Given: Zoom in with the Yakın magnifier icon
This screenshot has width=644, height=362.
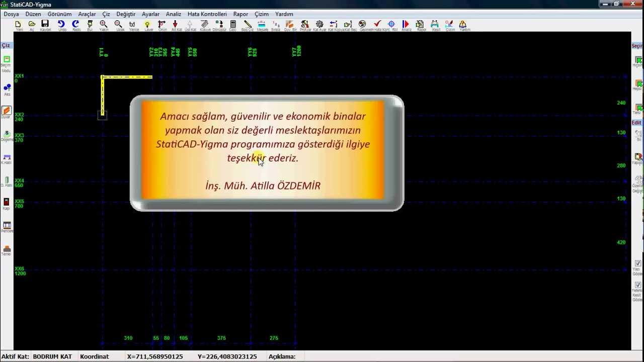Looking at the screenshot, I should click(104, 24).
